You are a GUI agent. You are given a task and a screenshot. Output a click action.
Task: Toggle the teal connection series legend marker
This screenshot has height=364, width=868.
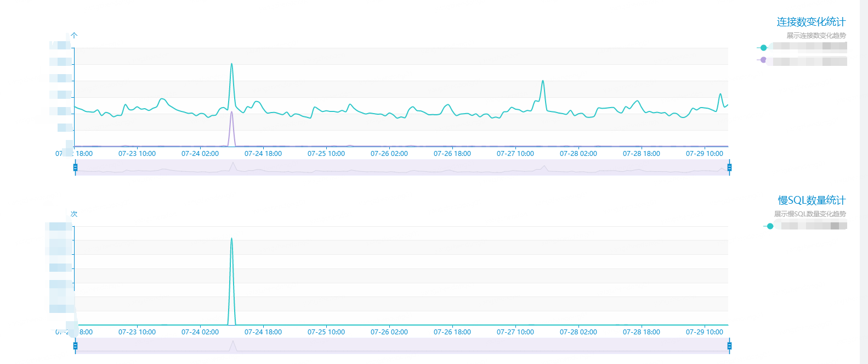[x=763, y=48]
